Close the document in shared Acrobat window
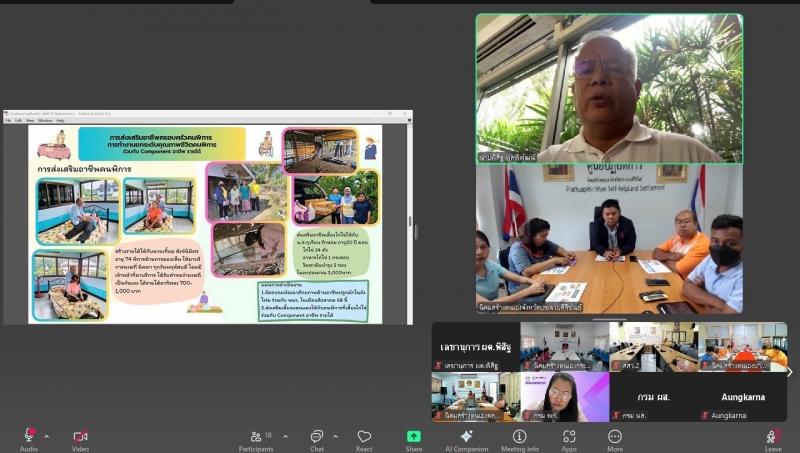 click(x=409, y=120)
